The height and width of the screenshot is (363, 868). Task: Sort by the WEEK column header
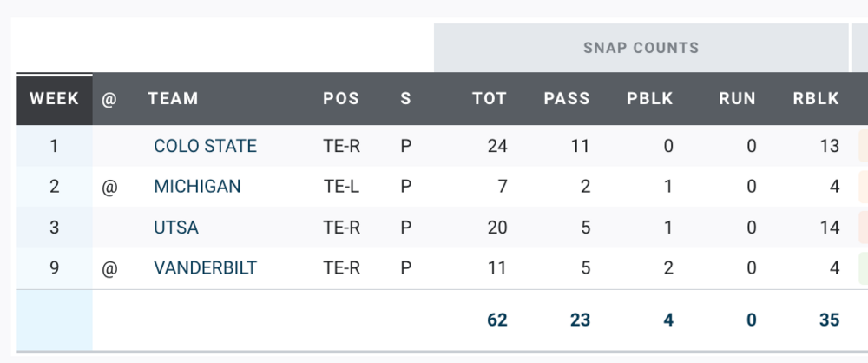[55, 99]
